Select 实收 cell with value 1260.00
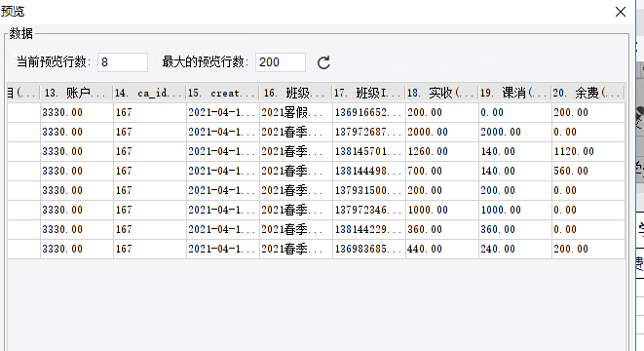Image resolution: width=644 pixels, height=351 pixels. click(x=442, y=152)
